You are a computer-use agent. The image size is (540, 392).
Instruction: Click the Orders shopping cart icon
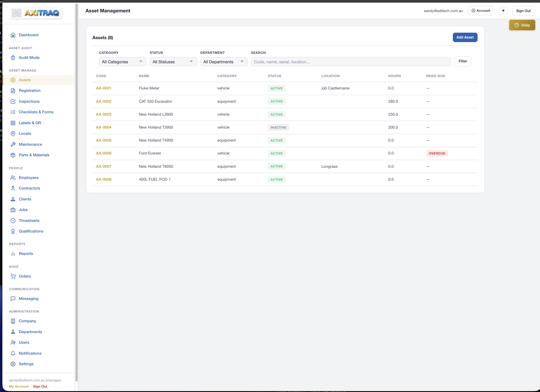click(x=13, y=276)
